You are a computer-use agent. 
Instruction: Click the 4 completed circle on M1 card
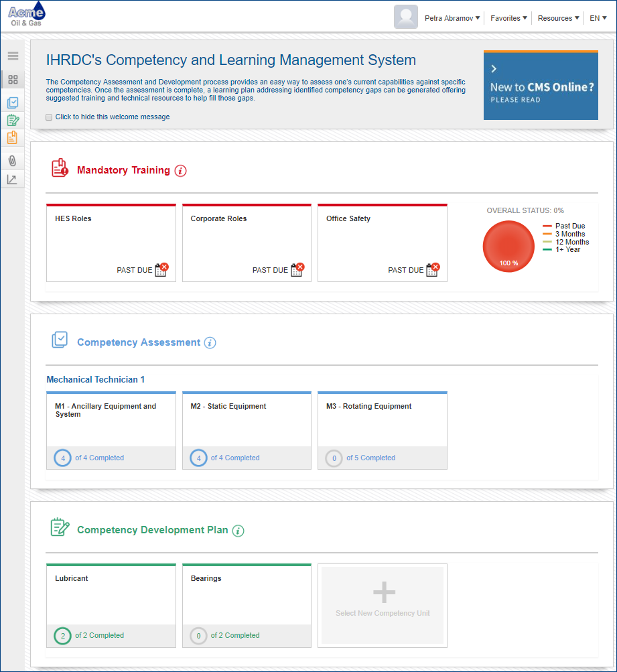62,458
